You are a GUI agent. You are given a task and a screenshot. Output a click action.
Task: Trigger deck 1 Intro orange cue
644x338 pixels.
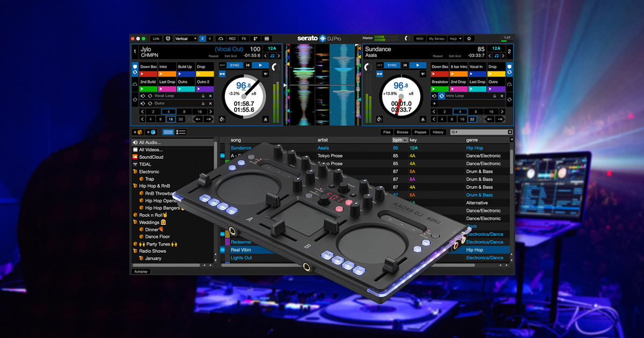point(167,74)
